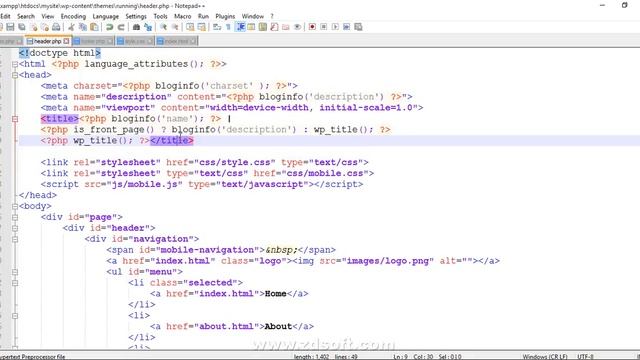Collapse the div id="navigation" fold marker
The width and height of the screenshot is (640, 360).
coord(15,239)
